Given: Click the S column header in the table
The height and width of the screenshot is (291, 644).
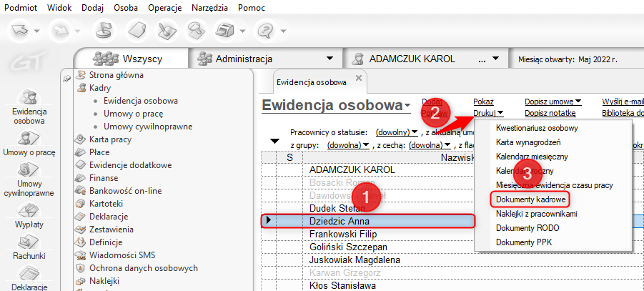Looking at the screenshot, I should pos(289,157).
